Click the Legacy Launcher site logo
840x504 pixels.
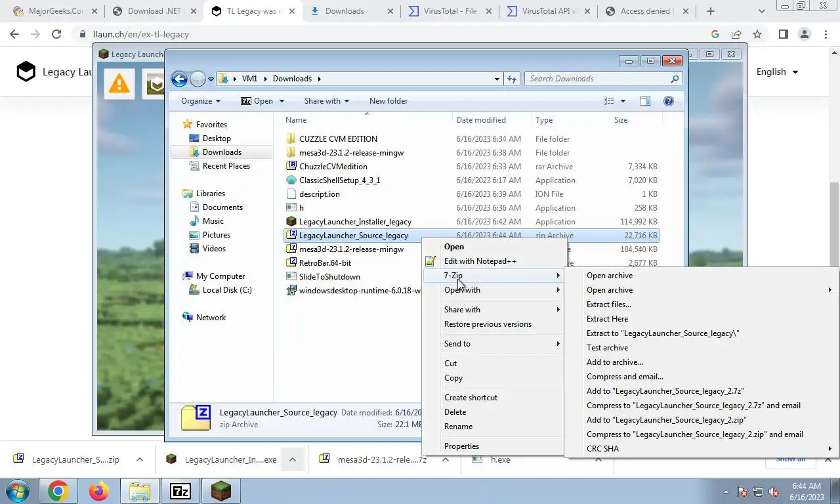point(26,72)
